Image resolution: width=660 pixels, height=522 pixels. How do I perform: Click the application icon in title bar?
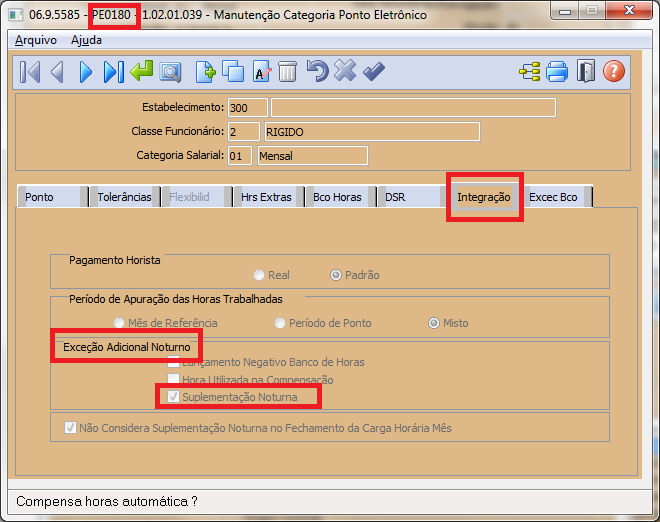pyautogui.click(x=16, y=15)
